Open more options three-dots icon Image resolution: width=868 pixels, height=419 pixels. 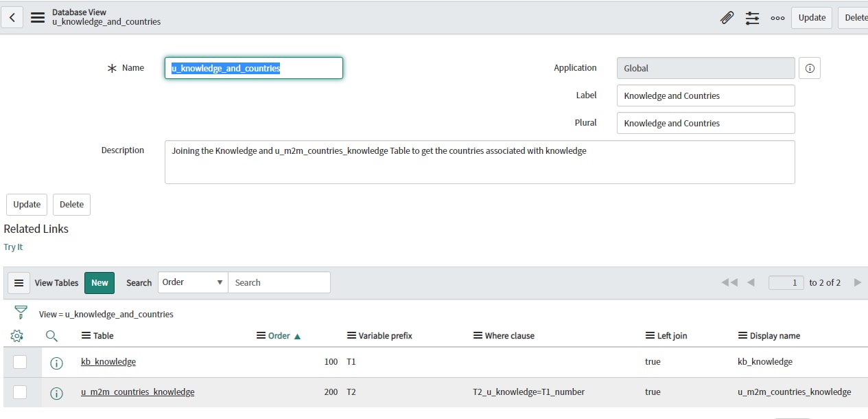[x=777, y=18]
